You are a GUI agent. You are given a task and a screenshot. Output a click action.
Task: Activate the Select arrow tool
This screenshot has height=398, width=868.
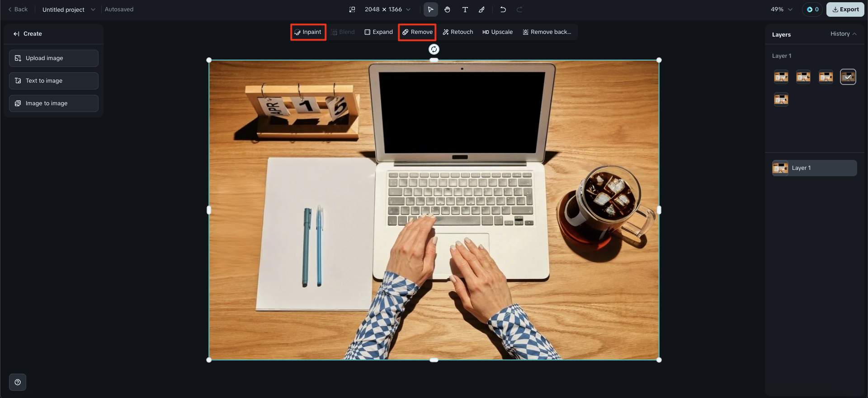click(430, 9)
